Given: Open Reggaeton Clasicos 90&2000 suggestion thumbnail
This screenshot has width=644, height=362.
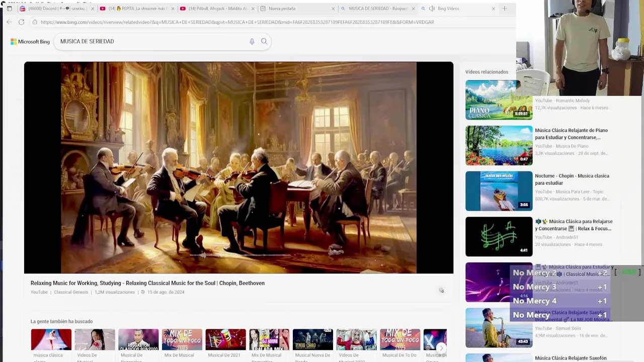Looking at the screenshot, I should (138, 339).
